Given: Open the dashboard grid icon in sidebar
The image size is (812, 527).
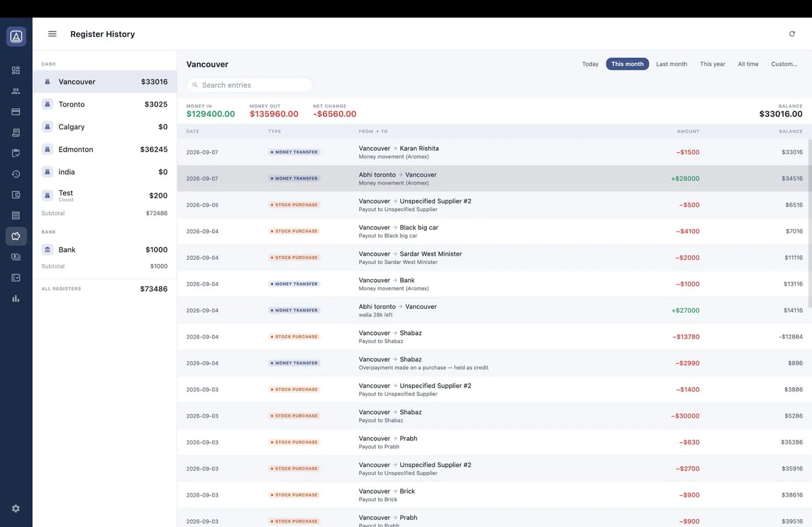Looking at the screenshot, I should click(16, 70).
